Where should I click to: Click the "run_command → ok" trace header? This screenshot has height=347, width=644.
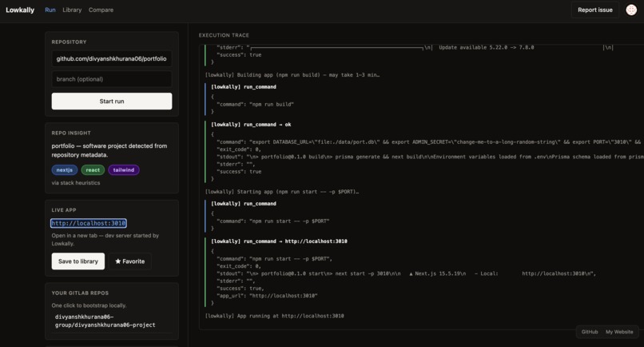[251, 125]
